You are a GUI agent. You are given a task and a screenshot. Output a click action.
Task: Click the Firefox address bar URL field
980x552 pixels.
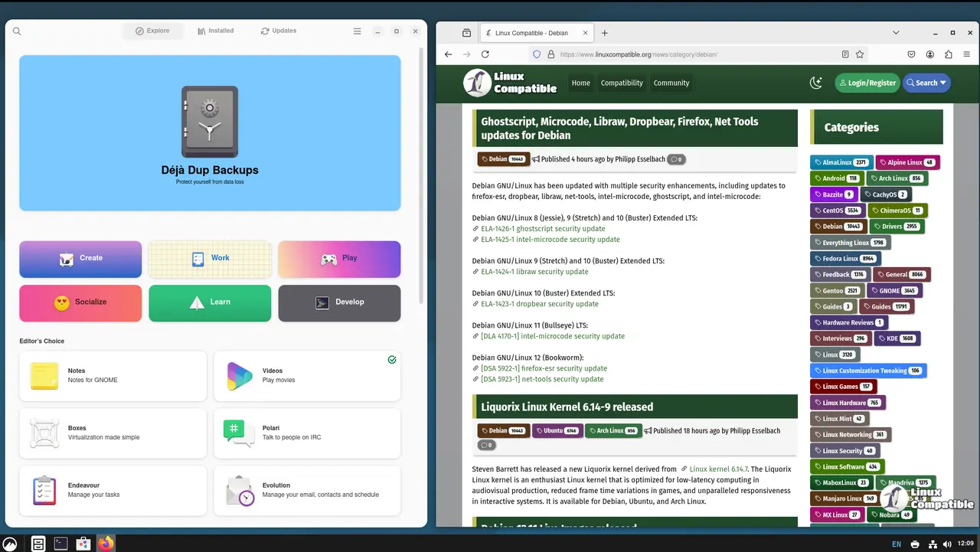[x=689, y=54]
